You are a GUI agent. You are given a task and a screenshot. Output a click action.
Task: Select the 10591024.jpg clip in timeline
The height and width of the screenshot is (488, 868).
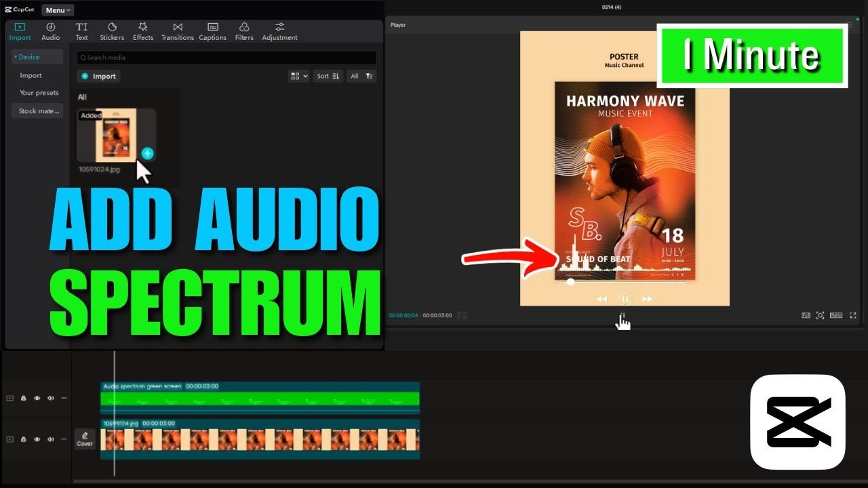point(260,439)
